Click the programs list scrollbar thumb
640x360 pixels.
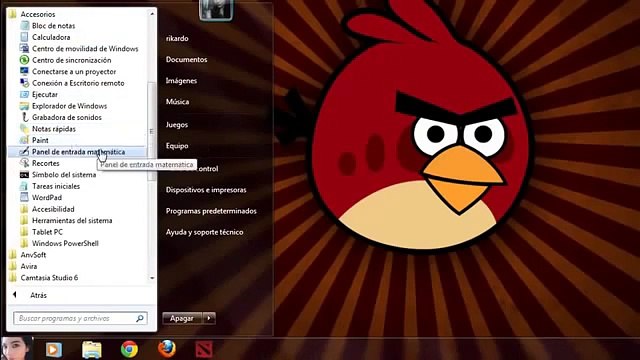tap(151, 131)
